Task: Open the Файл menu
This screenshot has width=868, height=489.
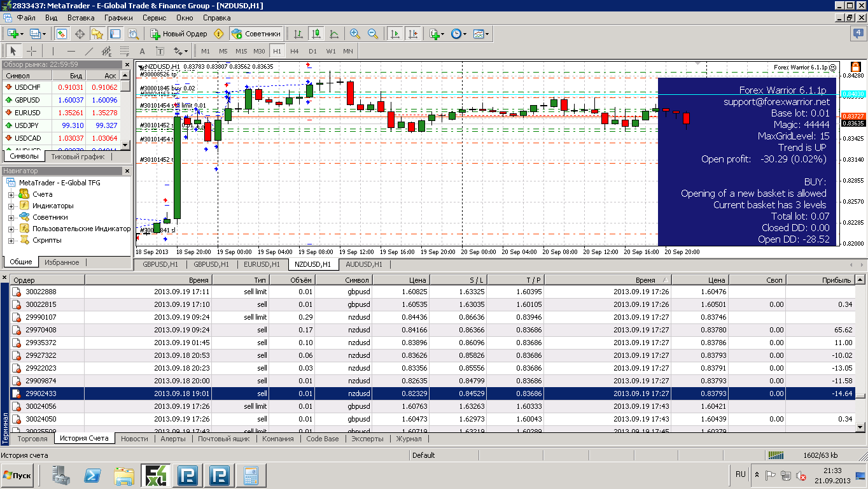Action: pos(26,18)
